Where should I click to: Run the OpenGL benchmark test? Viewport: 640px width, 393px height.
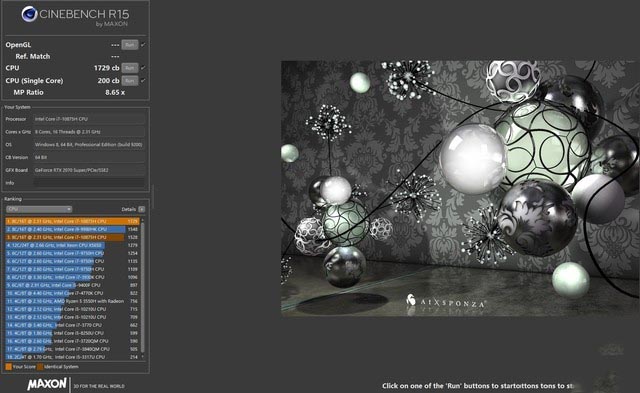tap(129, 45)
